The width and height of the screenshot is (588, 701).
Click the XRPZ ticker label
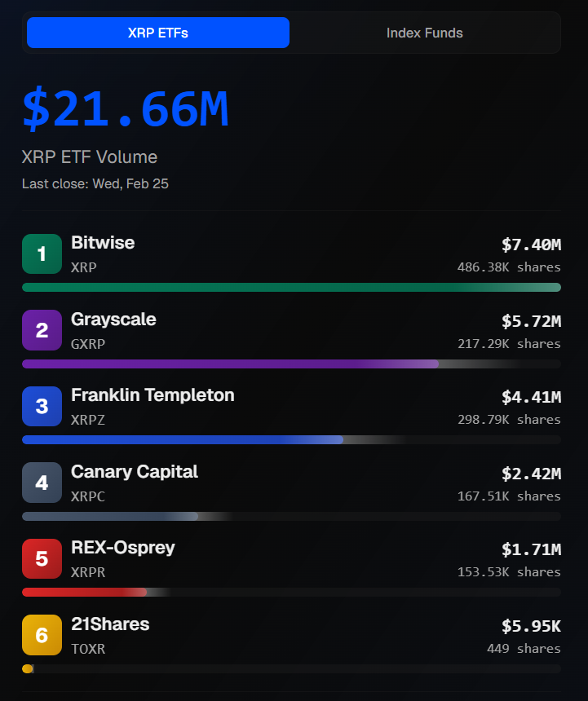(x=88, y=420)
